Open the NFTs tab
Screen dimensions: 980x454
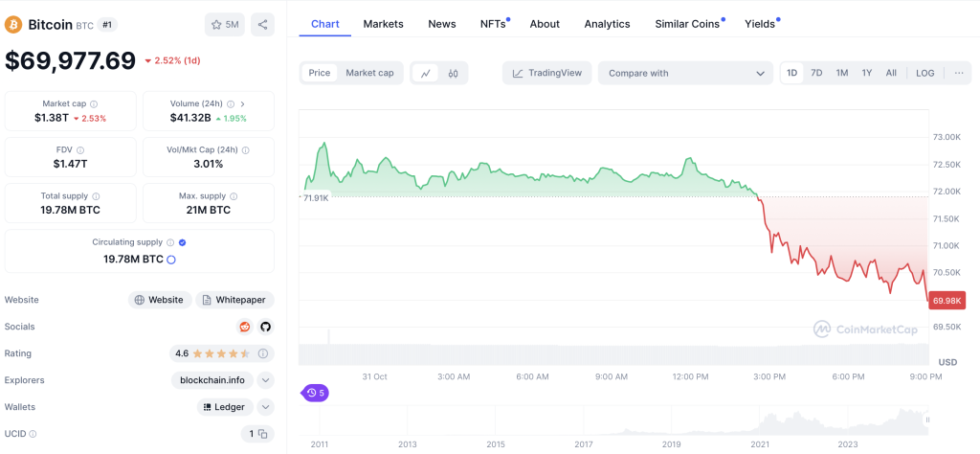click(x=495, y=24)
